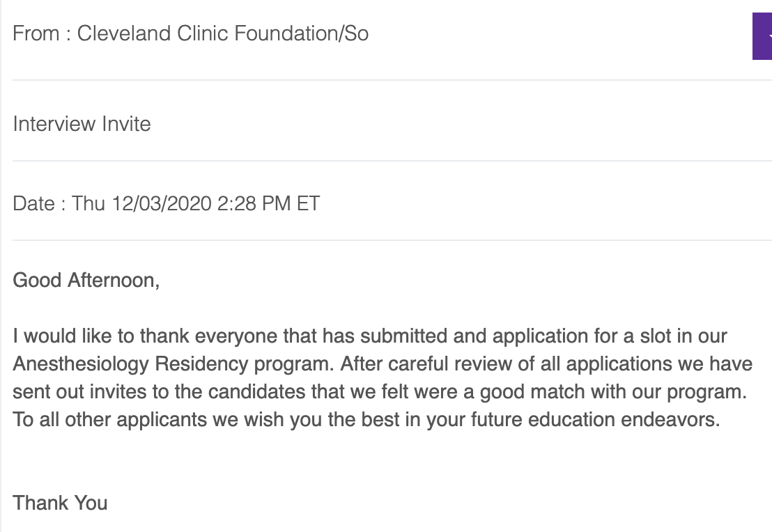Click the line starting 'To all other applicants'
The height and width of the screenshot is (532, 772).
point(366,420)
